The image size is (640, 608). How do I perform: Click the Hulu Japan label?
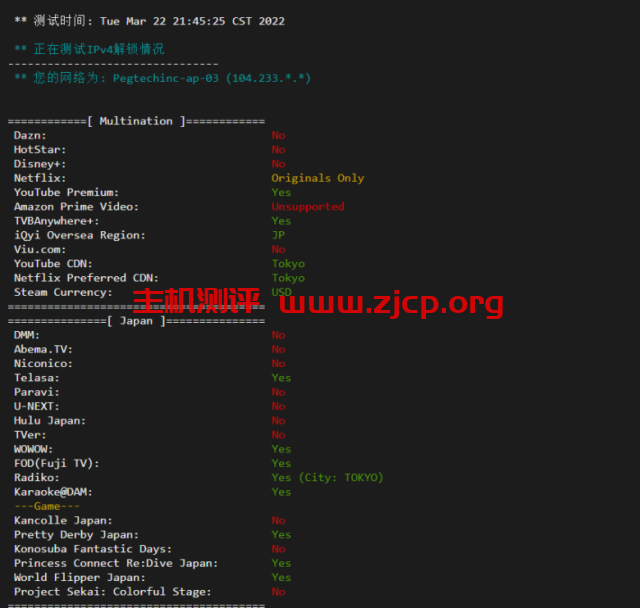(x=50, y=421)
